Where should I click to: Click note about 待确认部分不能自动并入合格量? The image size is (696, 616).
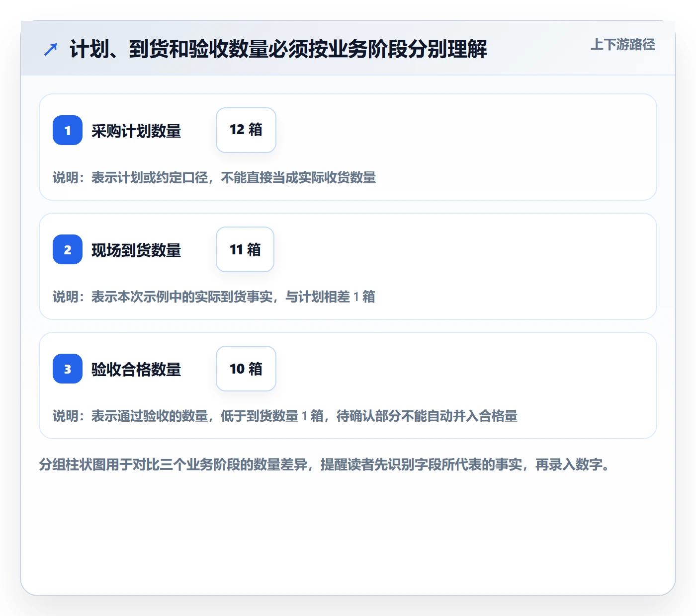285,416
